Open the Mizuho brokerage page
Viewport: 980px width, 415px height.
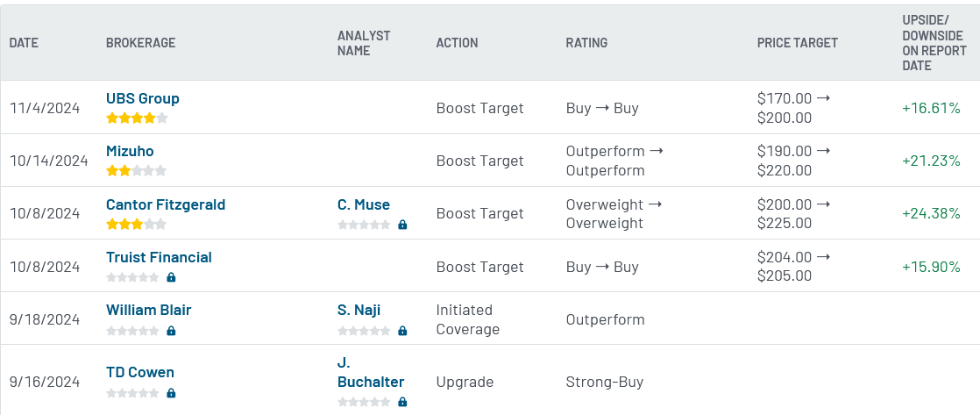tap(130, 151)
